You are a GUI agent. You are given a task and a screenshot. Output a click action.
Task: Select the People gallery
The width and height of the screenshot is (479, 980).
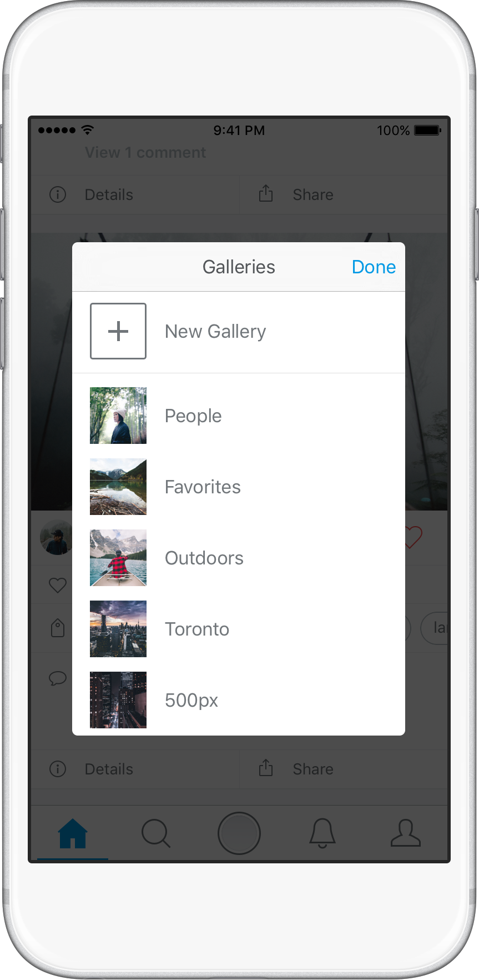pyautogui.click(x=239, y=416)
